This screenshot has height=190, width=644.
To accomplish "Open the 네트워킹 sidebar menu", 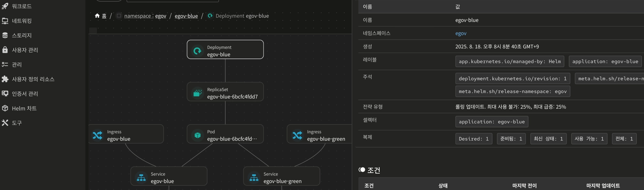I will click(22, 21).
